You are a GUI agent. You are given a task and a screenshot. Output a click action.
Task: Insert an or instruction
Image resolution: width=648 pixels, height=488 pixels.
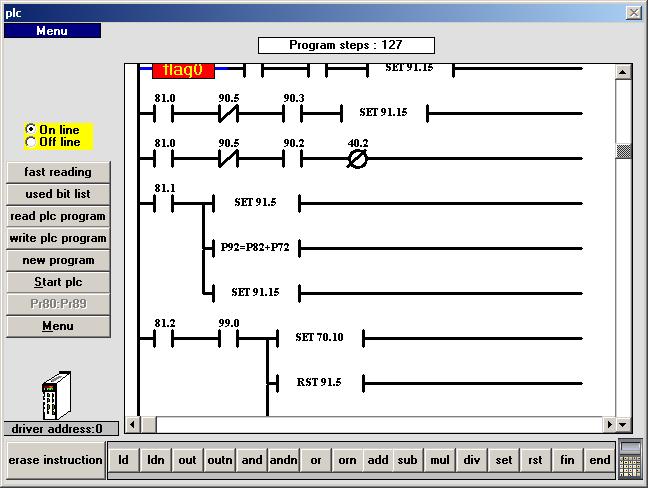coord(316,460)
